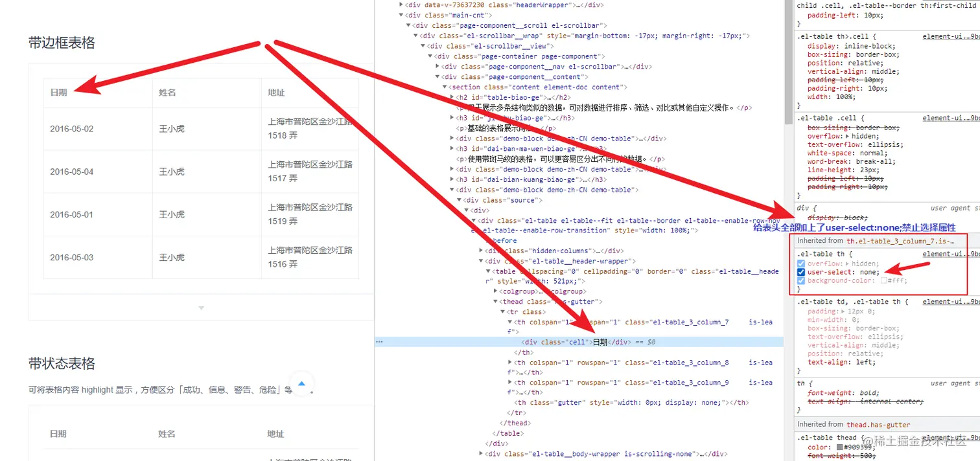This screenshot has height=461, width=980.
Task: Click the scroll-to-top arrow icon
Action: click(x=301, y=384)
